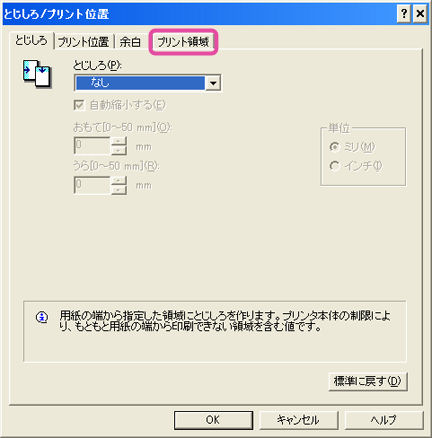The width and height of the screenshot is (432, 438).
Task: Click the info icon in description box
Action: tap(42, 317)
